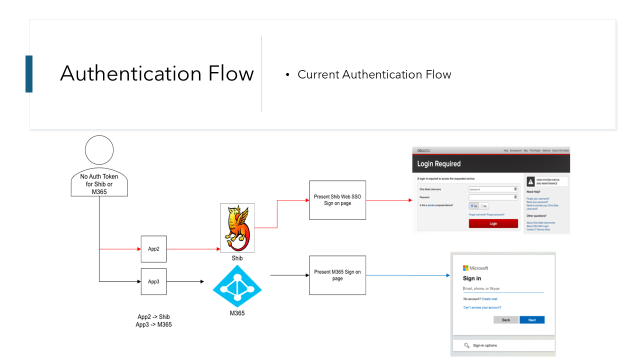Click the Shibboleth griffin logo

237,228
